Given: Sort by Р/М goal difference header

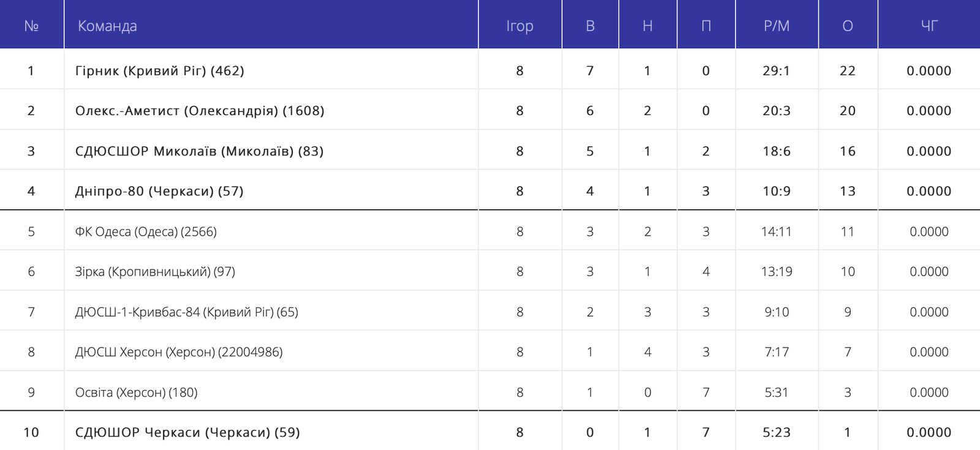Looking at the screenshot, I should 777,26.
